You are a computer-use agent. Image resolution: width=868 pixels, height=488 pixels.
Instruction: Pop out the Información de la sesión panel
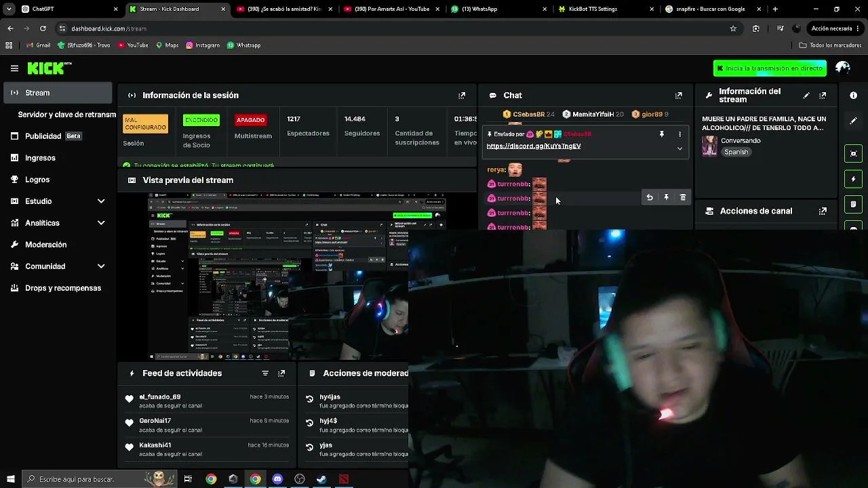[x=462, y=96]
